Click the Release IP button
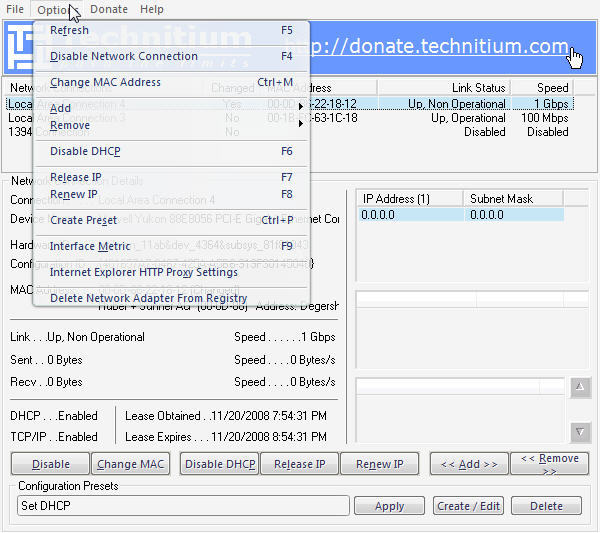Viewport: 600px width, 533px height. [300, 464]
